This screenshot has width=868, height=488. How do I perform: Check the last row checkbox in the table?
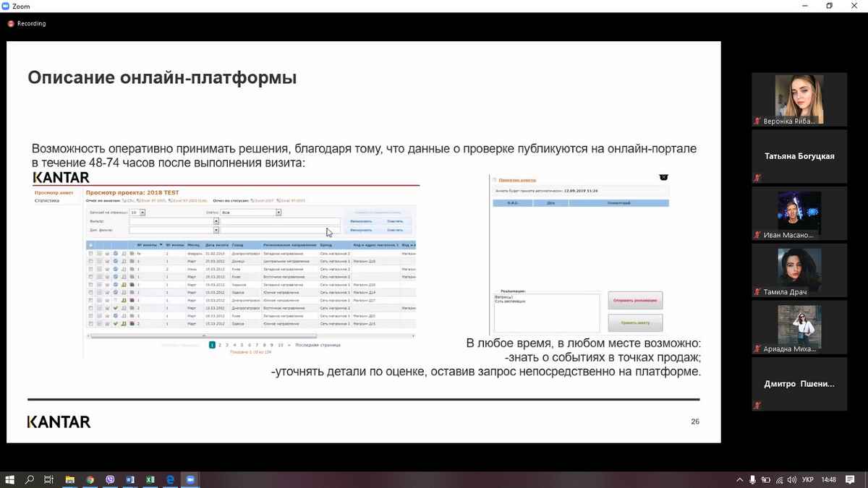point(90,324)
